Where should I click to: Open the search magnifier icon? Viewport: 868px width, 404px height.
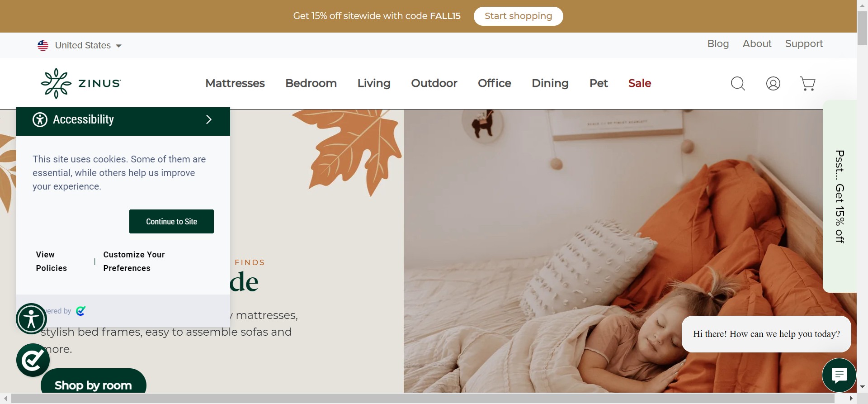pos(738,84)
